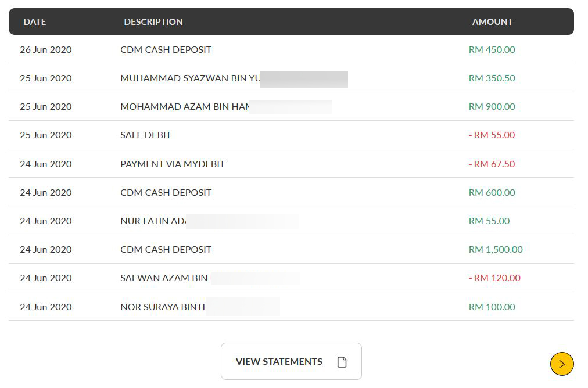Select CDM Cash Deposit of RM 600.00
588x388 pixels.
pos(291,192)
